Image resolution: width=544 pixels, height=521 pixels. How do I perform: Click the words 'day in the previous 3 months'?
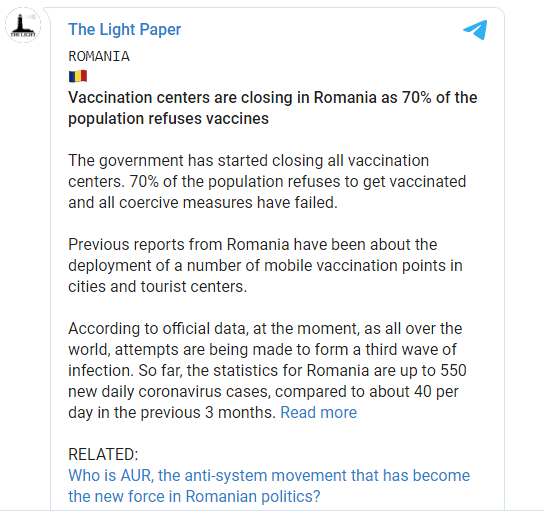(x=170, y=413)
